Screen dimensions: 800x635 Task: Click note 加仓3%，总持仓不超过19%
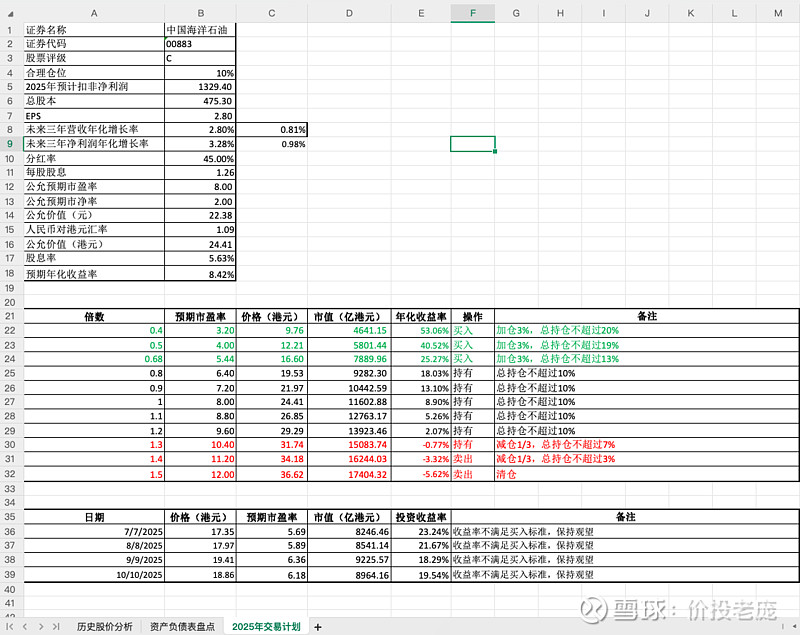point(646,345)
